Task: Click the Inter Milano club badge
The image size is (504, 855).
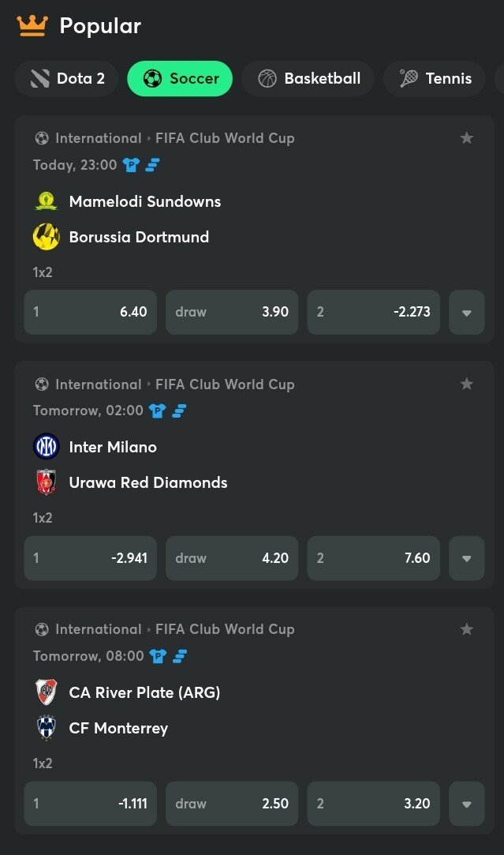Action: pyautogui.click(x=47, y=447)
